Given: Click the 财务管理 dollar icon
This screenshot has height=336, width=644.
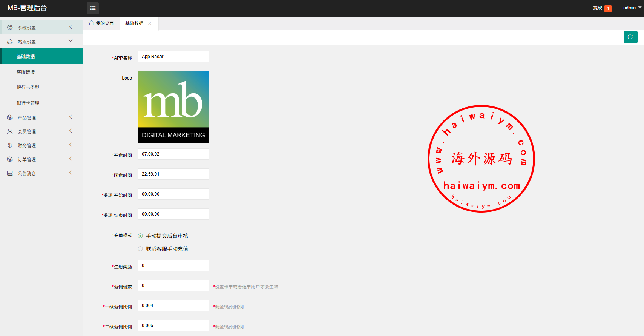Looking at the screenshot, I should click(x=10, y=145).
